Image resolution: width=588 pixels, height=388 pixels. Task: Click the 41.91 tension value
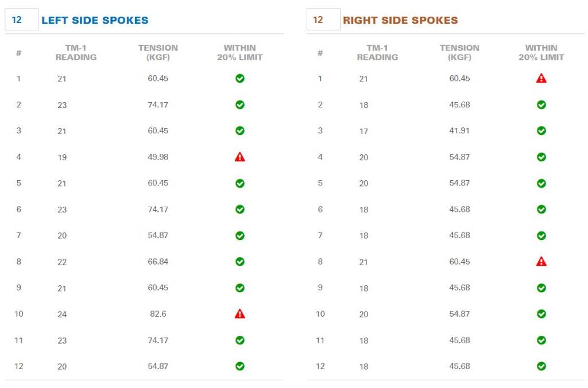tap(459, 130)
